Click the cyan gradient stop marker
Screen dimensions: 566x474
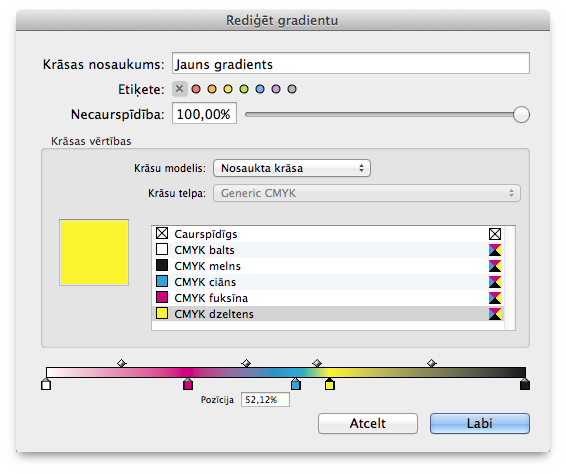pos(296,384)
